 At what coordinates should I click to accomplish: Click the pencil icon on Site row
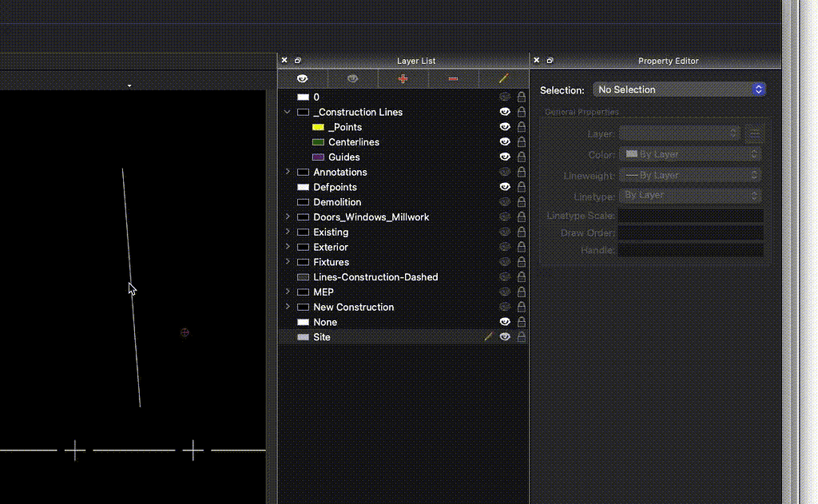pos(488,337)
